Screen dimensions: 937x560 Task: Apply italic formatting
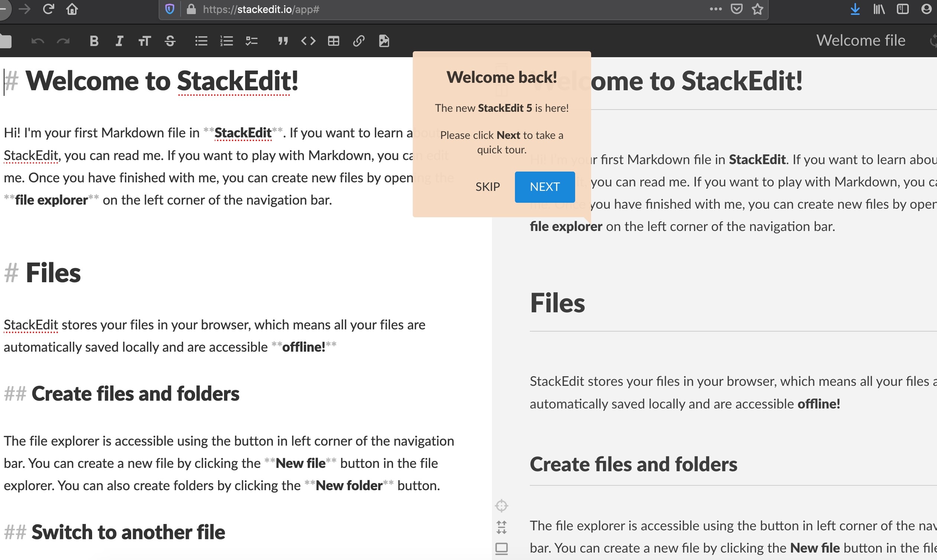tap(119, 41)
